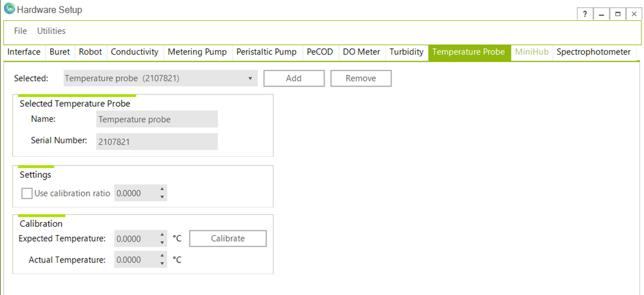The image size is (644, 295).
Task: Click the Serial Number field
Action: [157, 141]
